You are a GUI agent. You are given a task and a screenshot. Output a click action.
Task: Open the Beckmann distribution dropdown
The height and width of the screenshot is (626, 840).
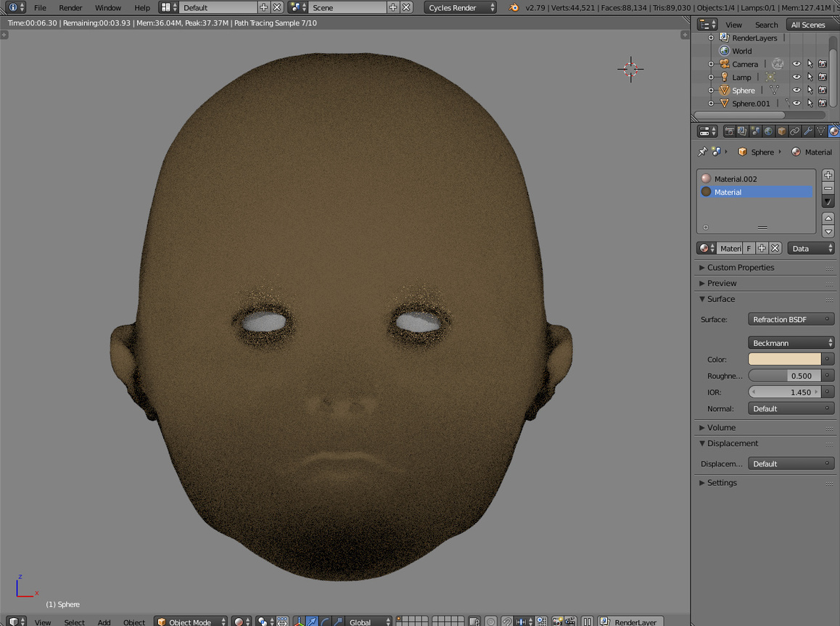pos(791,342)
